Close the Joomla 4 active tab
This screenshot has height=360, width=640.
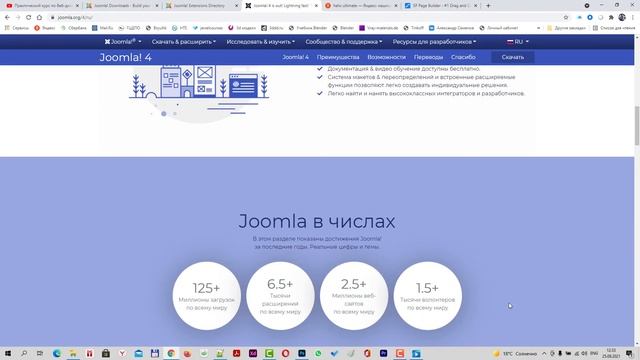coord(316,6)
